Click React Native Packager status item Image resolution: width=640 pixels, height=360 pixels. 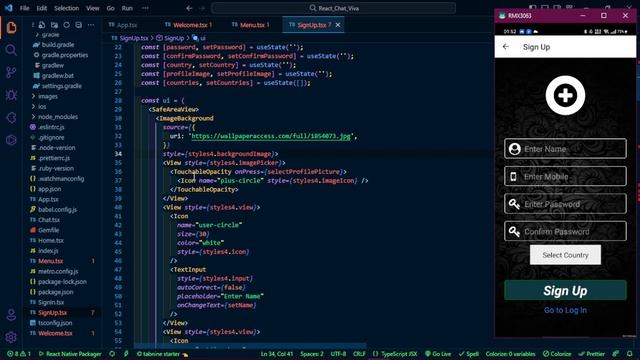click(x=70, y=354)
